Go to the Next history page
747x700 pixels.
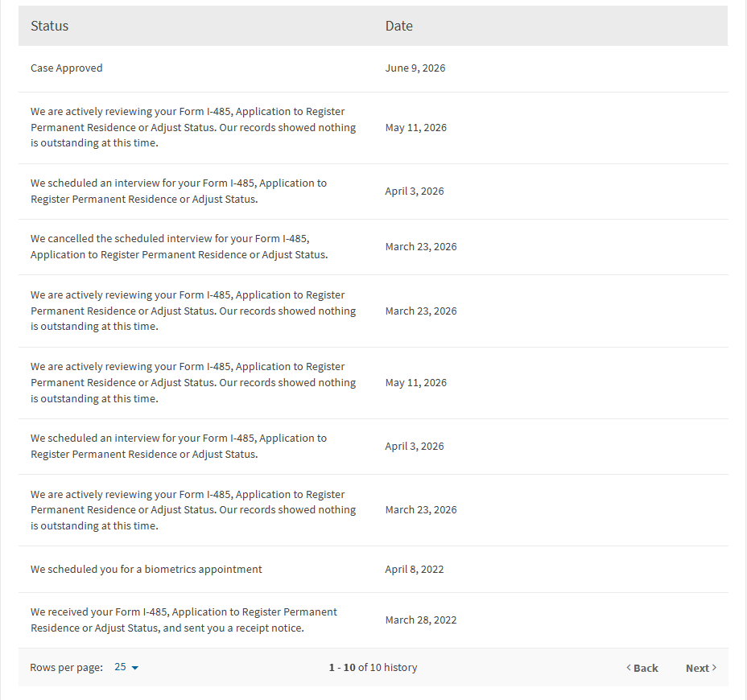pyautogui.click(x=701, y=668)
